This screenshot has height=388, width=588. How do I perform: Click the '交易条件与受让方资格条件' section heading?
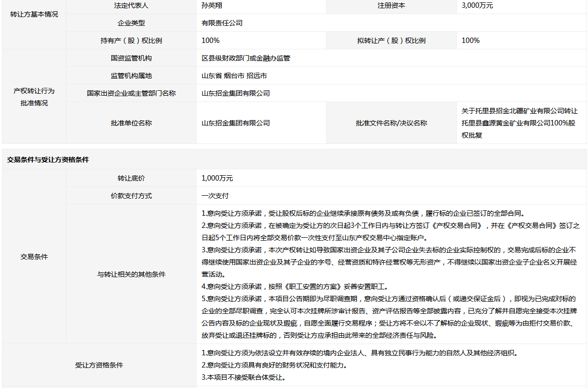[x=48, y=160]
